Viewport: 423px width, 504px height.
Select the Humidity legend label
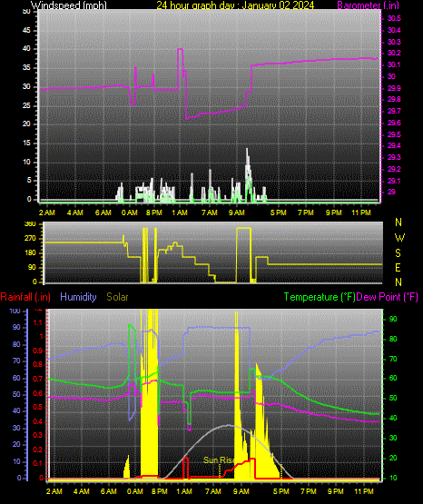[78, 297]
